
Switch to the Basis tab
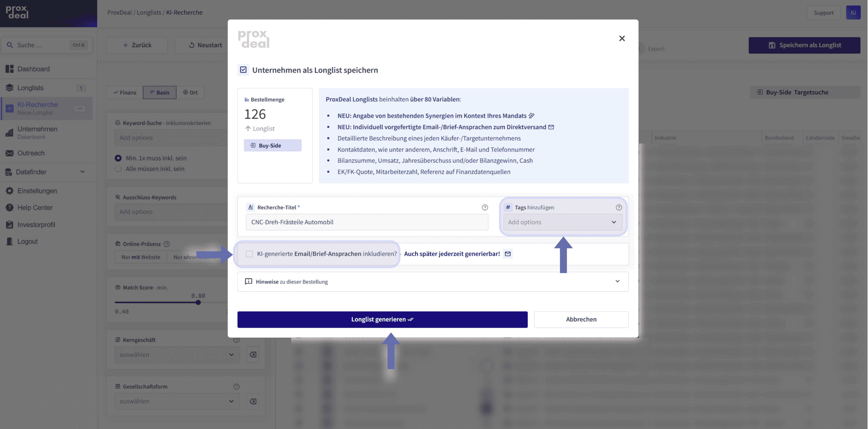pos(159,92)
